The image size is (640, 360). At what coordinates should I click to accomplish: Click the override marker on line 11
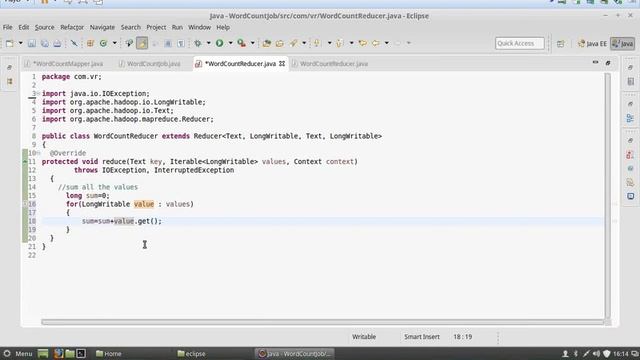point(25,162)
